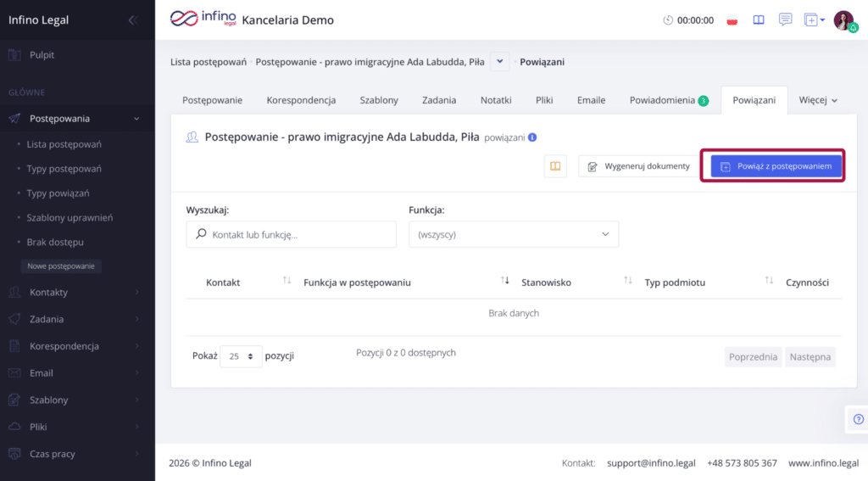Click the Szablony edit icon in sidebar
The image size is (868, 481).
tap(15, 400)
